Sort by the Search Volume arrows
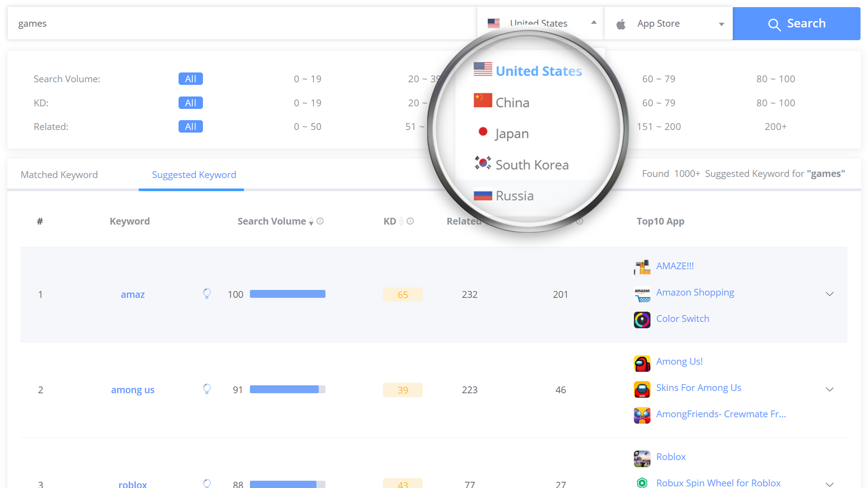This screenshot has width=868, height=488. [311, 221]
